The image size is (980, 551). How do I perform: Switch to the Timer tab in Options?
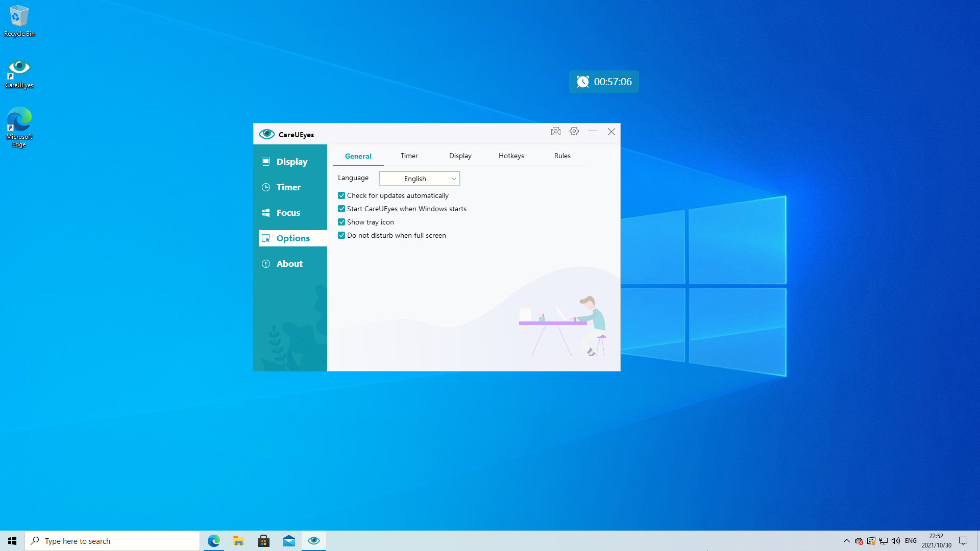coord(409,156)
